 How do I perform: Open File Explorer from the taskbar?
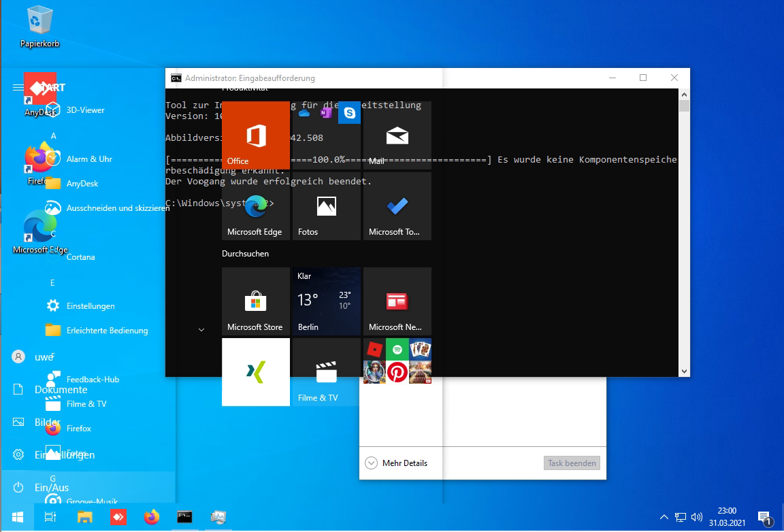85,517
